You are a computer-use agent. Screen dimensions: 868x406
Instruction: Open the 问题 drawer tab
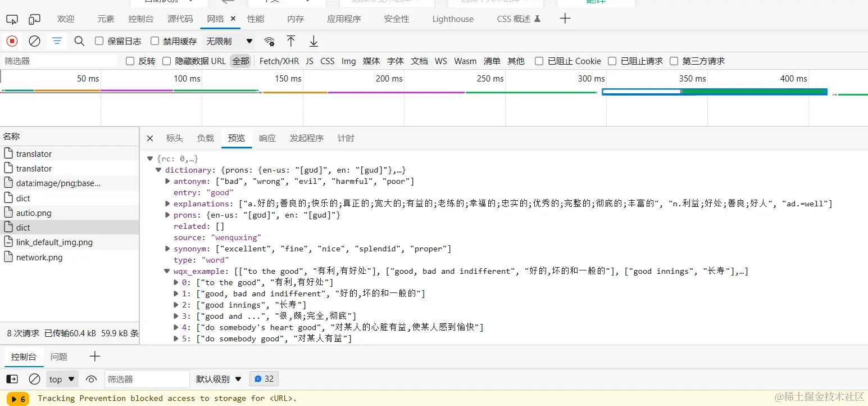[59, 357]
